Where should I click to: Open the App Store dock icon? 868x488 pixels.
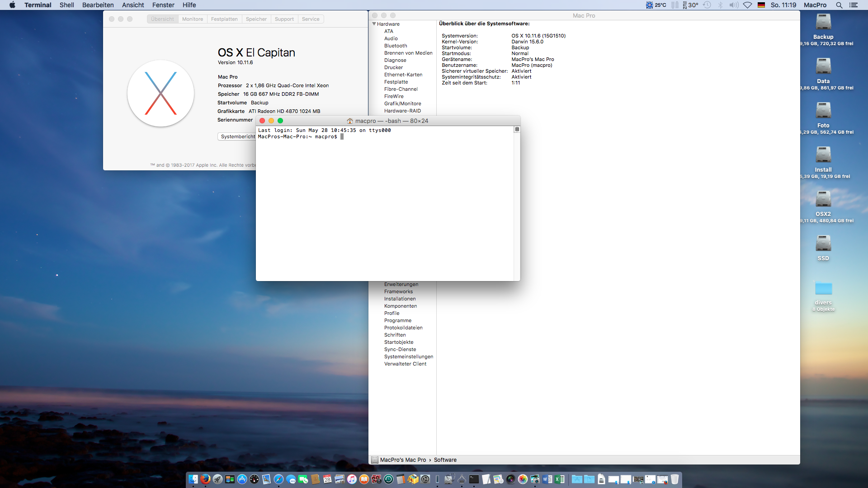242,479
